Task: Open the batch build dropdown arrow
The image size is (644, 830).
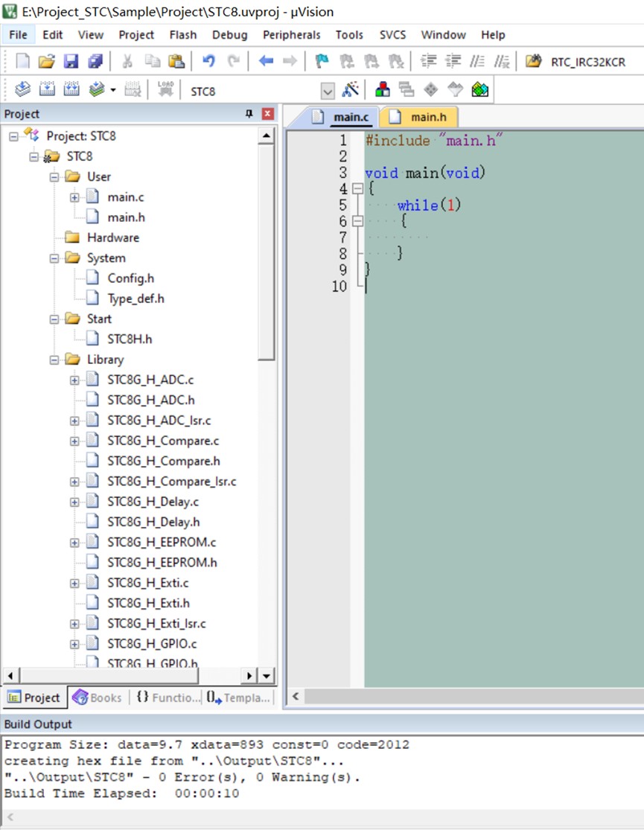Action: point(113,90)
